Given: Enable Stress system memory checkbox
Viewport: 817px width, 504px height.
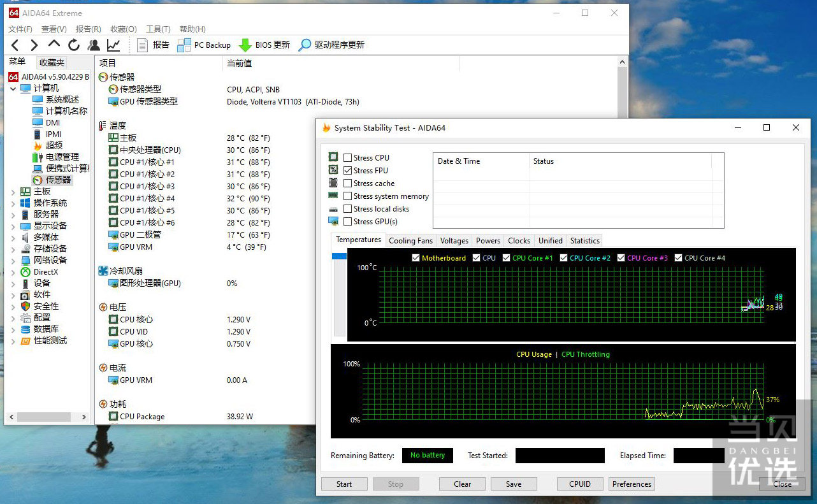Looking at the screenshot, I should point(347,196).
